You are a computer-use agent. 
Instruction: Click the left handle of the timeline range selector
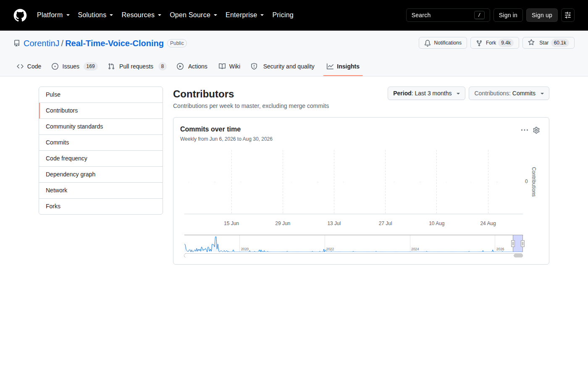click(513, 244)
